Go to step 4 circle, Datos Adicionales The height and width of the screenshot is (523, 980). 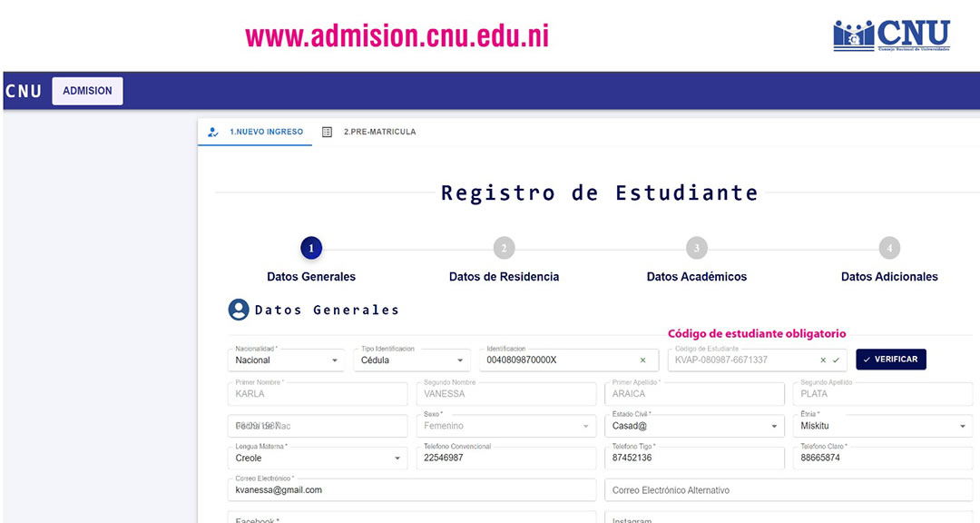(x=889, y=248)
